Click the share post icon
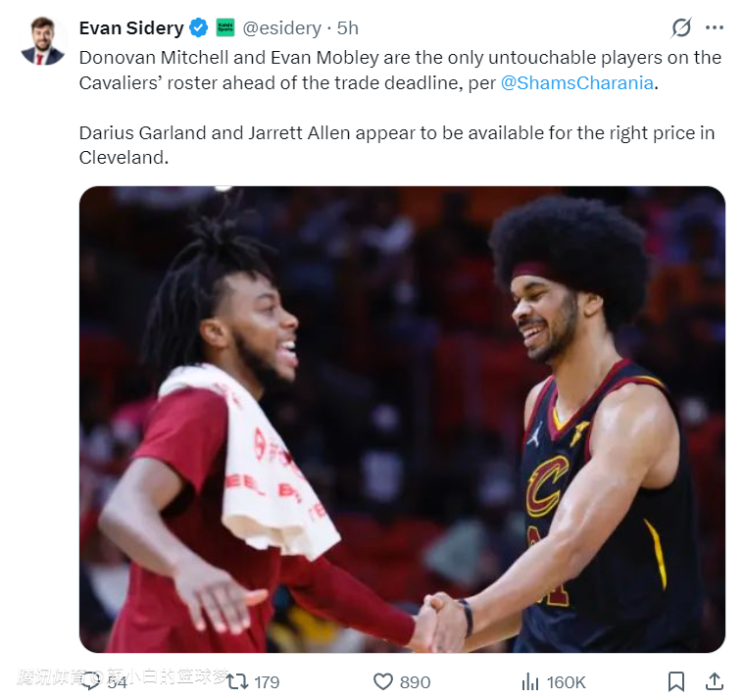744x700 pixels. [x=715, y=681]
